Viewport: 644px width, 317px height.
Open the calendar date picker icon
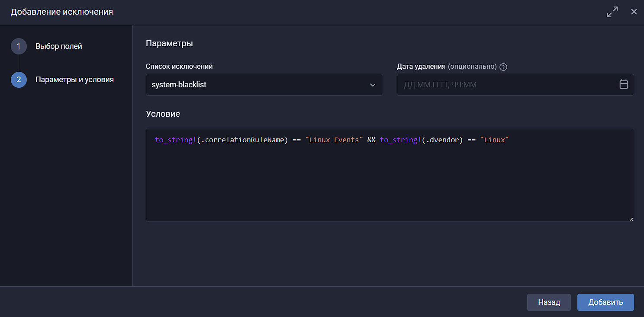pyautogui.click(x=624, y=84)
